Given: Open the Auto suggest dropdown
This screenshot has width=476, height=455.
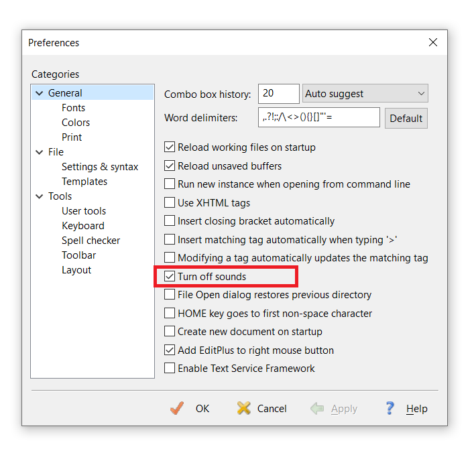Looking at the screenshot, I should 365,94.
